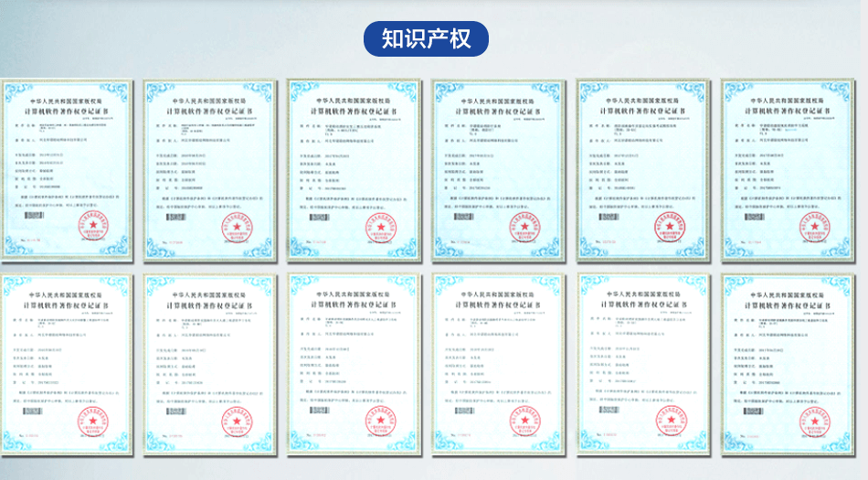This screenshot has width=868, height=480.
Task: View first certificate in bottom row
Action: point(66,366)
